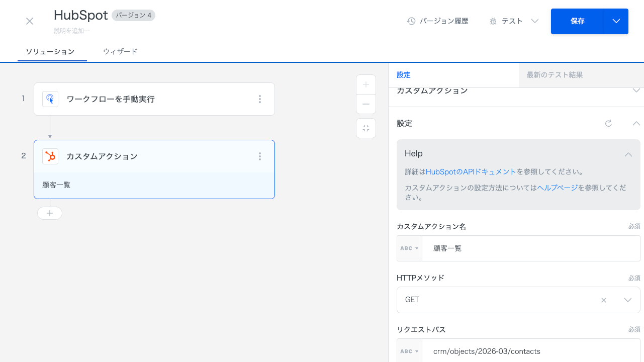The width and height of the screenshot is (644, 362).
Task: Click the 保存 button
Action: [577, 21]
